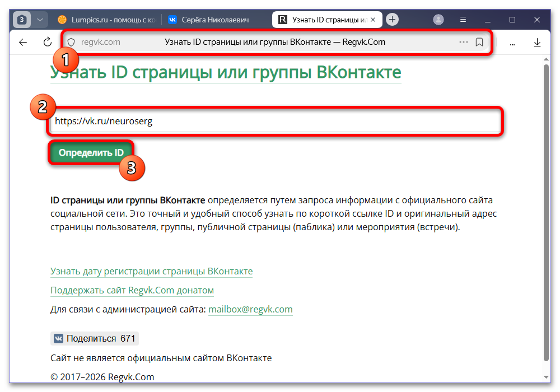Open the tab group counter showing 3
Screen dimensions: 560x392
[22, 20]
